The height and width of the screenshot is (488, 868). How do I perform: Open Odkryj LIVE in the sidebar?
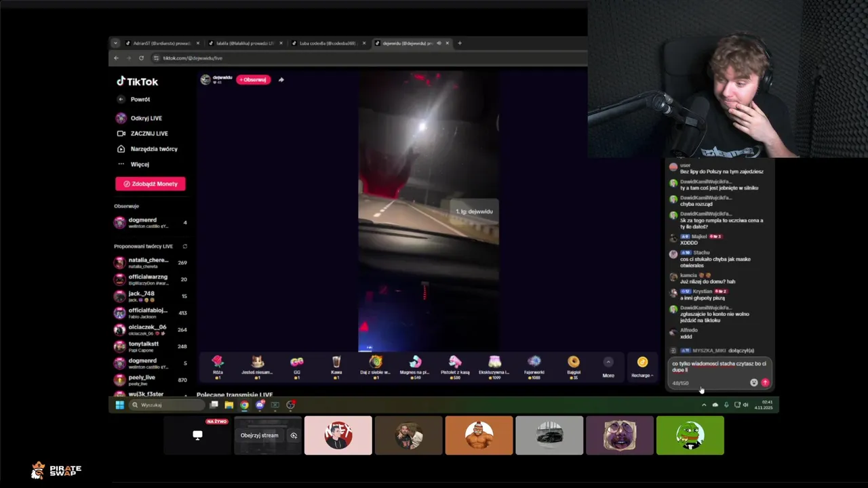pyautogui.click(x=140, y=118)
